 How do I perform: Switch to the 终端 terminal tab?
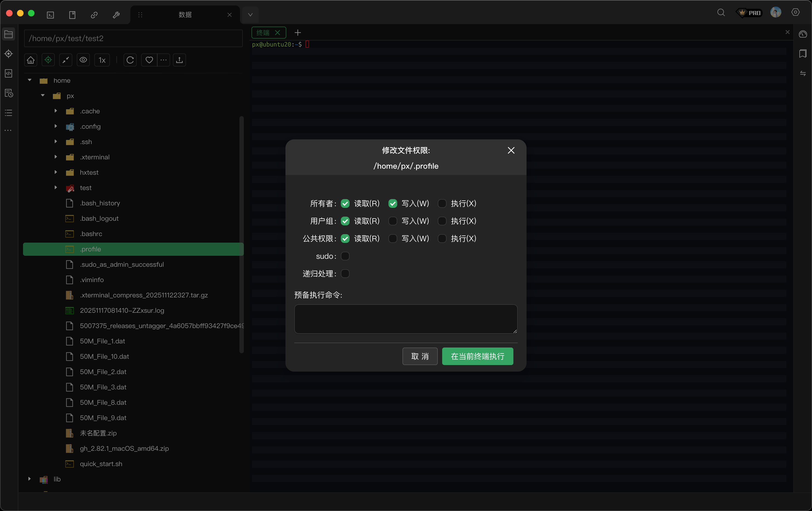point(263,33)
